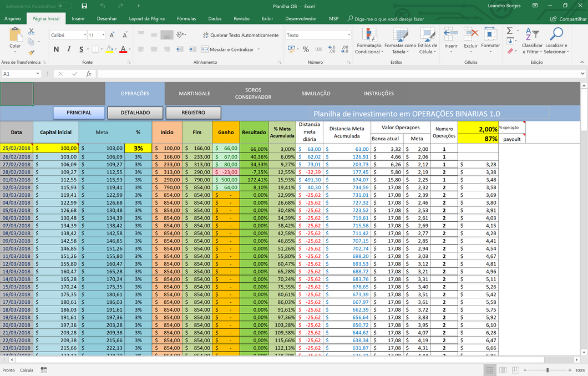
Task: Open the Name Box dropdown arrow
Action: coord(38,74)
